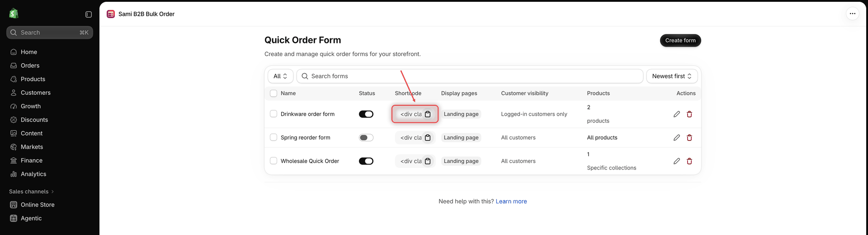Viewport: 868px width, 235px height.
Task: Click Logged-in customers only text
Action: (x=534, y=114)
